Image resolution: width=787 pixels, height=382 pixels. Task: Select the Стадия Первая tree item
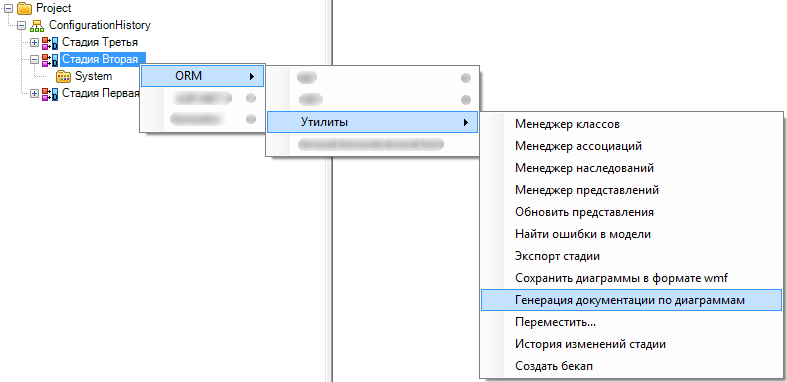pyautogui.click(x=100, y=93)
